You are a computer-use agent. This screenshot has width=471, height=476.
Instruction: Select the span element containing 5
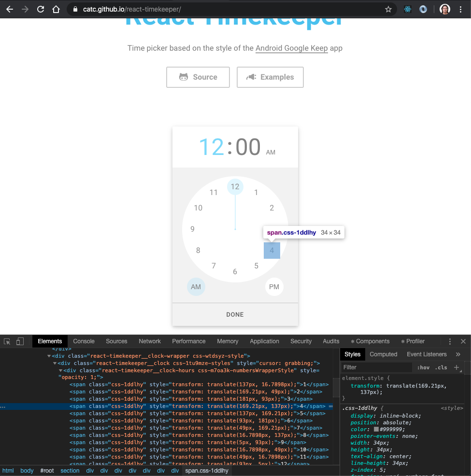coord(198,413)
